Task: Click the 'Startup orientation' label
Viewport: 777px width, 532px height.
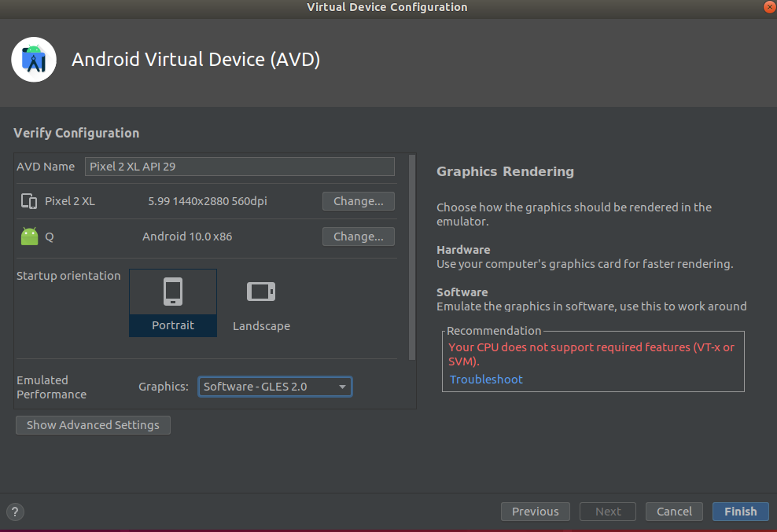Action: point(68,276)
